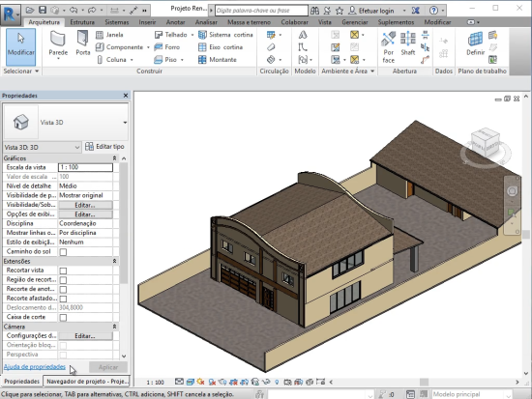This screenshot has height=399, width=532.
Task: Collapse the Gráficos section
Action: (x=115, y=158)
